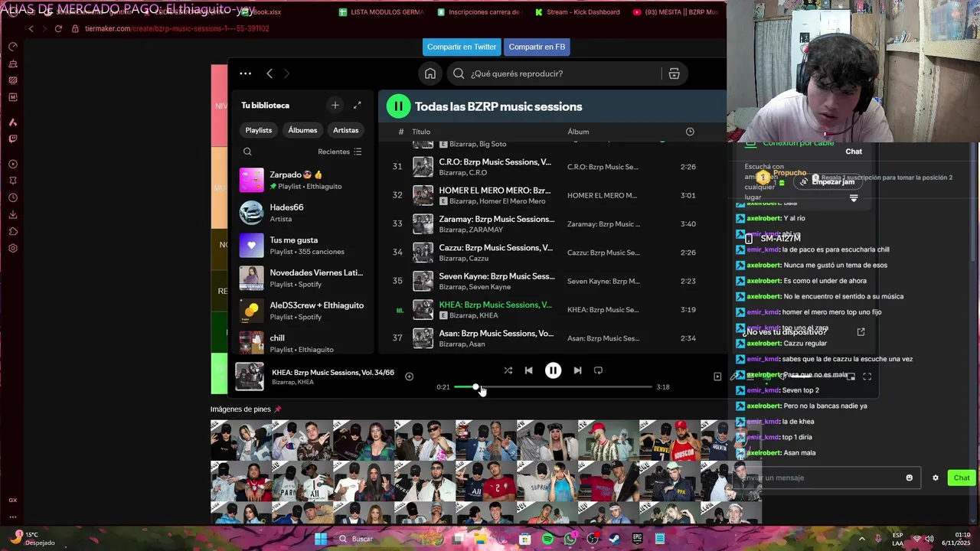Play C.R.O Bzrp Music Sessions track
Image resolution: width=980 pixels, height=551 pixels.
click(x=552, y=167)
